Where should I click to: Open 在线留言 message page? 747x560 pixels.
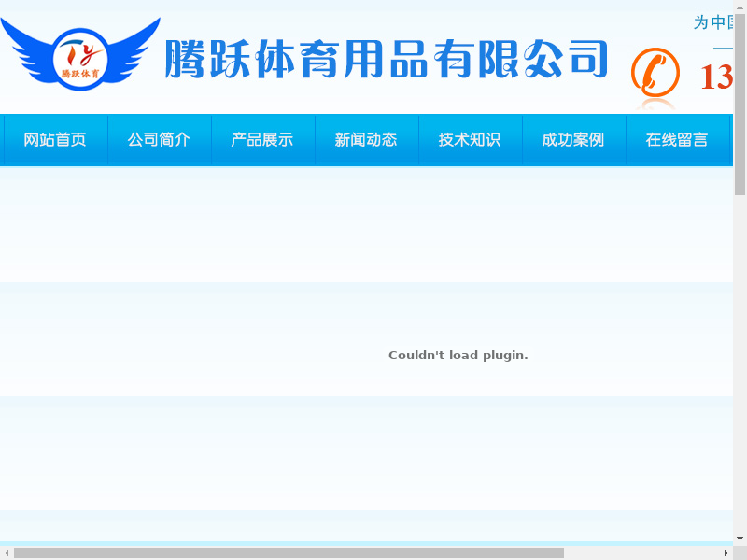coord(677,140)
